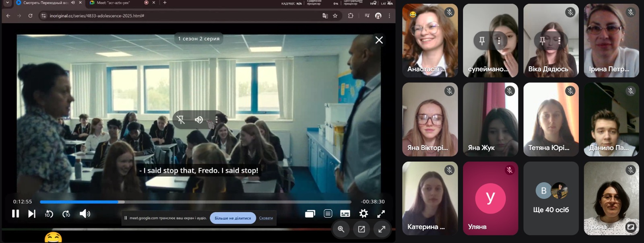Open shared screen in new window

point(361,229)
